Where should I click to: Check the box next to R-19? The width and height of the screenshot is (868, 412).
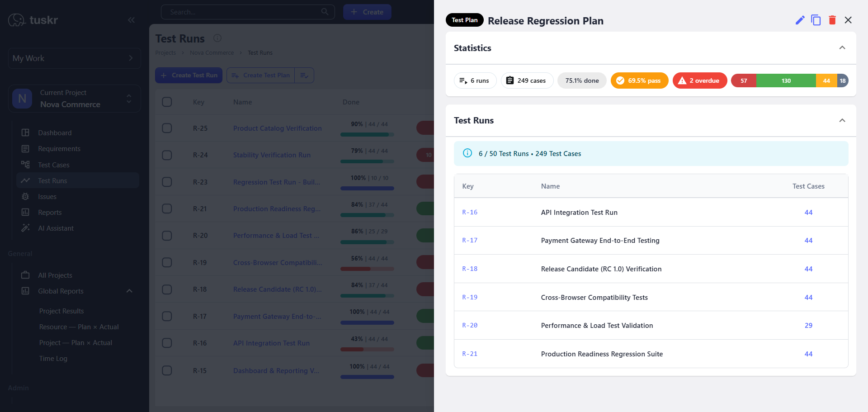pos(167,262)
